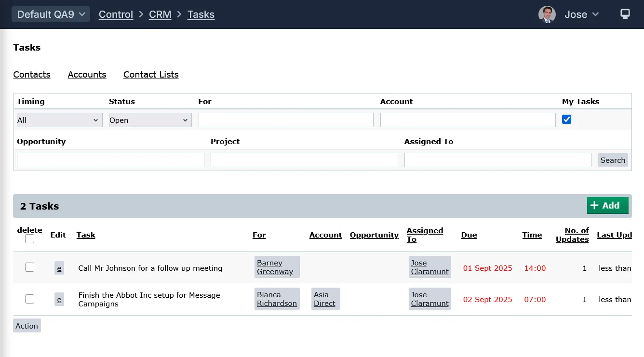The height and width of the screenshot is (357, 644).
Task: Open the Status dropdown set to Open
Action: click(150, 120)
